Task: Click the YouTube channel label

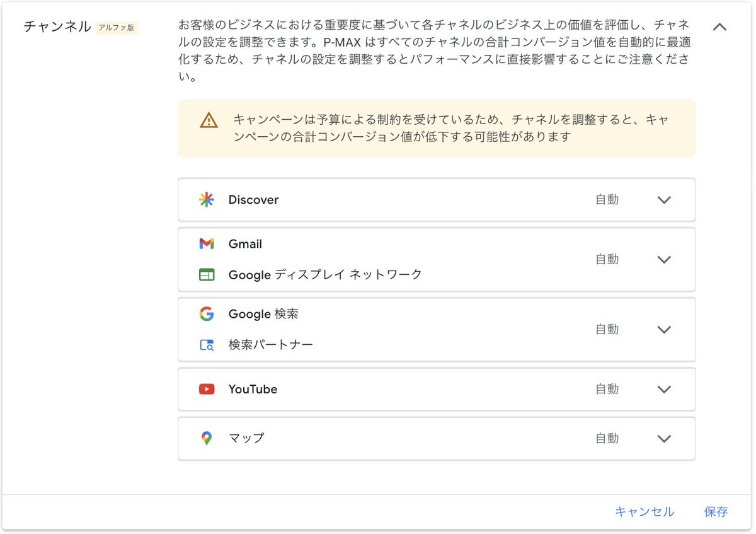Action: pyautogui.click(x=253, y=390)
